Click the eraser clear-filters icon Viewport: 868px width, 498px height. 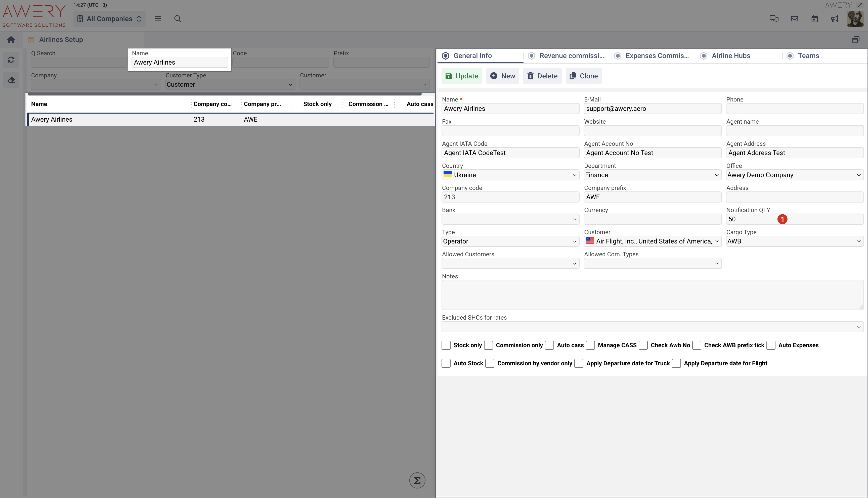click(x=11, y=80)
